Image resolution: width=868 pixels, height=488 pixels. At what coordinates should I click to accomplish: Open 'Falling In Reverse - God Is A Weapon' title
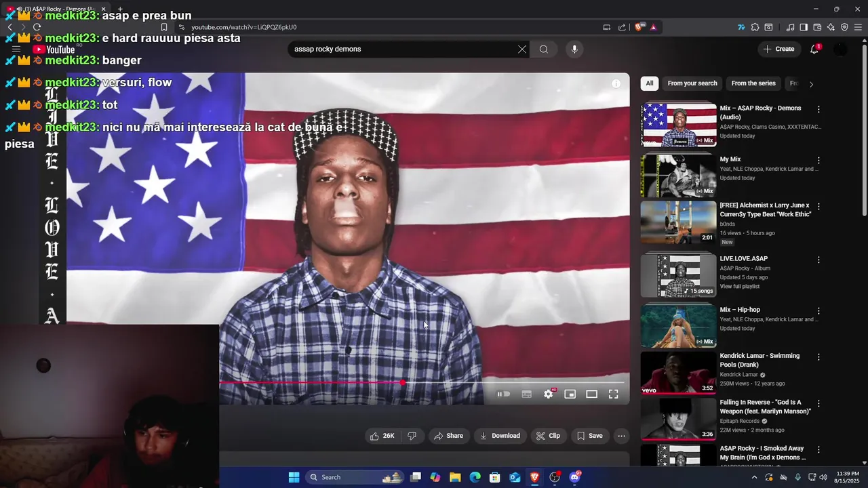pyautogui.click(x=765, y=407)
